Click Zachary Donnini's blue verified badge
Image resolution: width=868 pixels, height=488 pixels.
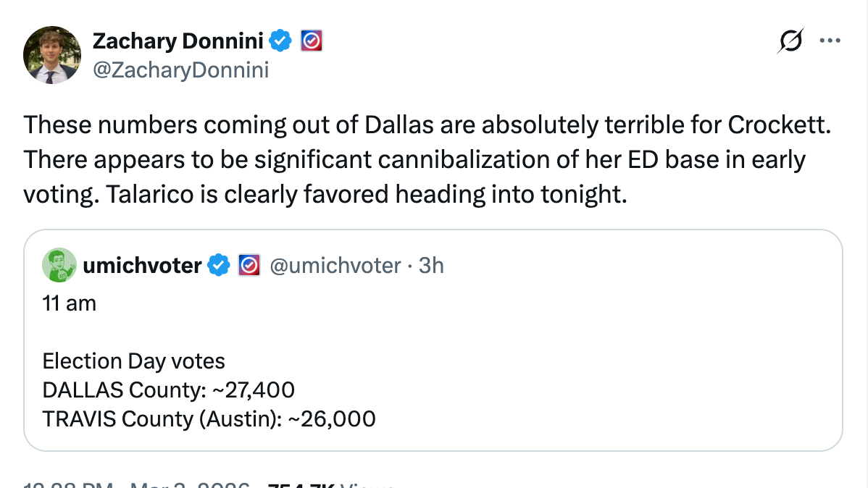point(281,41)
